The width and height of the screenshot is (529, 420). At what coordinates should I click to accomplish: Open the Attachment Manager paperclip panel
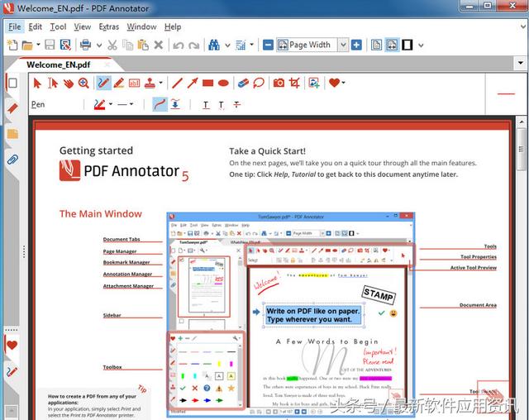12,160
